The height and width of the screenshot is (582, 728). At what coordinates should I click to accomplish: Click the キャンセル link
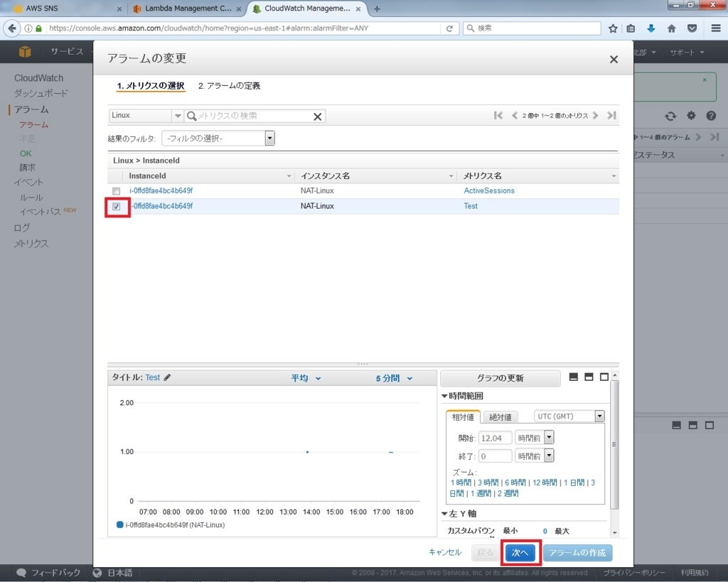pos(445,552)
